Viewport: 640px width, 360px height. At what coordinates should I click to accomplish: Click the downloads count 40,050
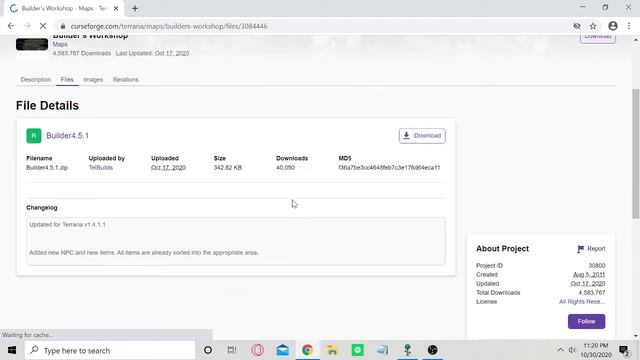tap(285, 168)
